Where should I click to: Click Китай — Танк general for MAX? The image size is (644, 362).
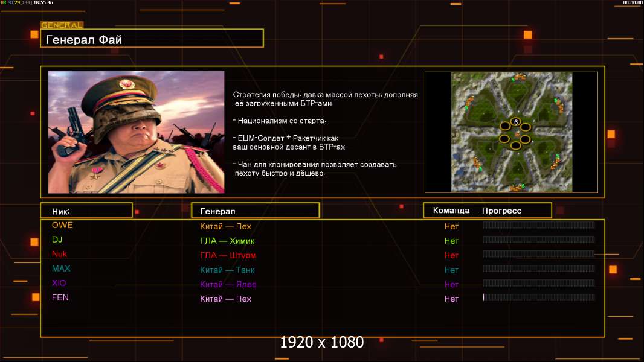click(227, 270)
